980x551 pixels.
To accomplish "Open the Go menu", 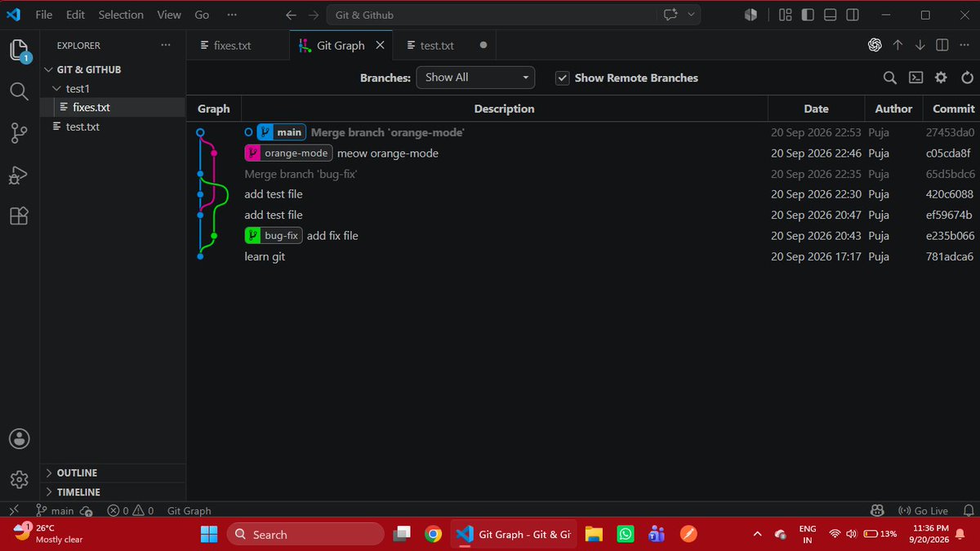I will pos(202,15).
